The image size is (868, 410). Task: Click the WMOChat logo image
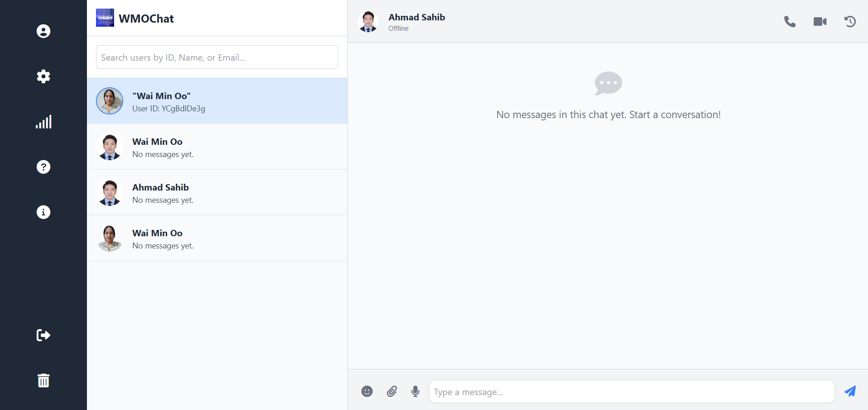click(105, 18)
